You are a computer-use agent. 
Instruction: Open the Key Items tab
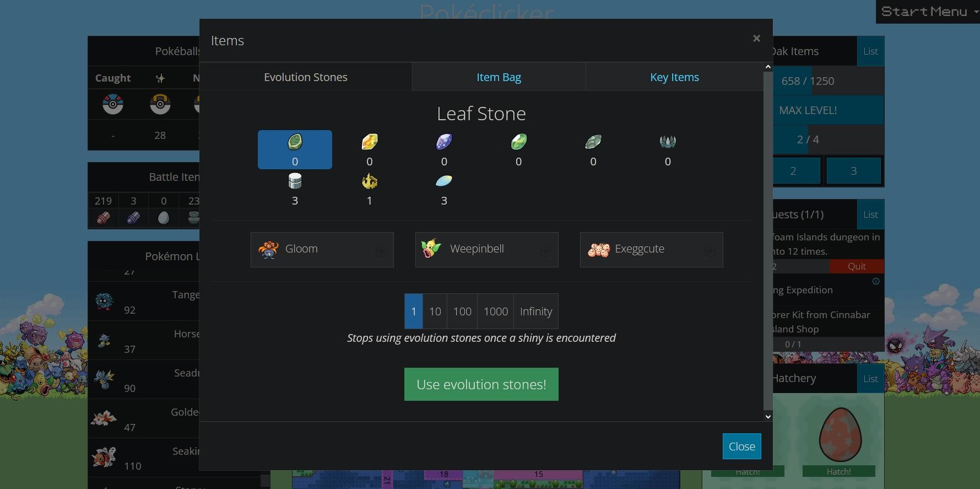[x=674, y=77]
